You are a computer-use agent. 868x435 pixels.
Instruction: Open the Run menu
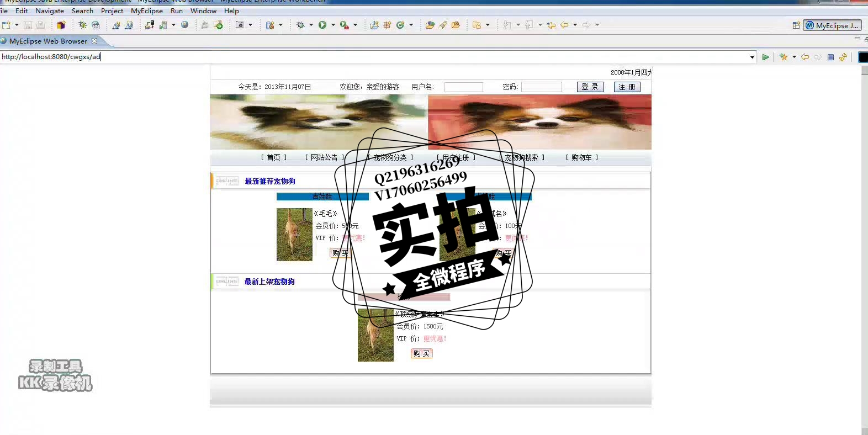(177, 10)
